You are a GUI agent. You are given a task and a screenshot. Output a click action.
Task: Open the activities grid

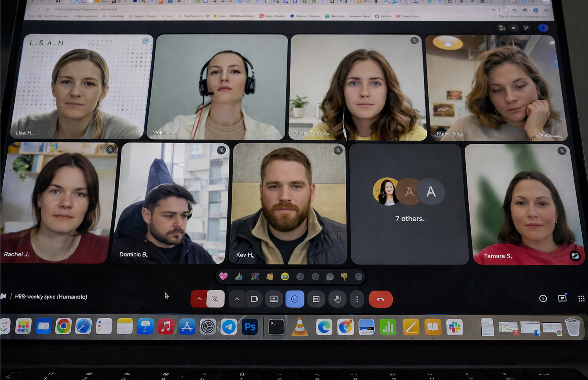point(581,298)
